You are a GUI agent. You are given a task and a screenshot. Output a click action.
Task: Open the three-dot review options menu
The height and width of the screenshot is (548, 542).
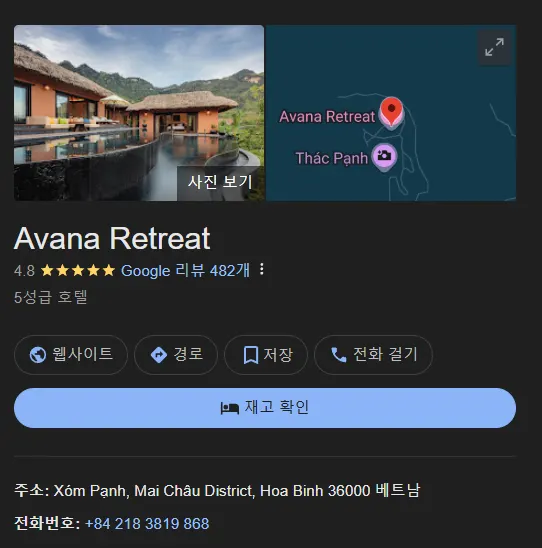(262, 269)
